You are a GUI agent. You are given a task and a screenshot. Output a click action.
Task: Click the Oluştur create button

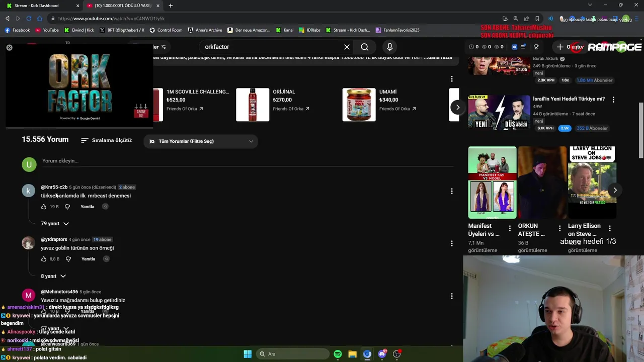(570, 47)
